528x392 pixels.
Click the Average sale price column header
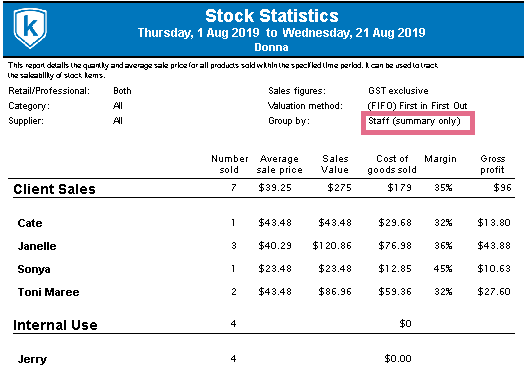[x=279, y=164]
